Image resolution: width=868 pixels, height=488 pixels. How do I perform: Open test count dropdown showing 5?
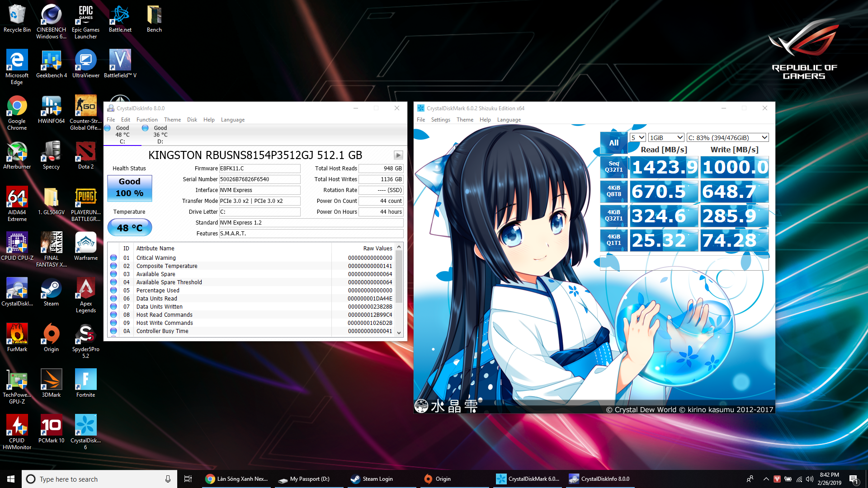point(638,137)
